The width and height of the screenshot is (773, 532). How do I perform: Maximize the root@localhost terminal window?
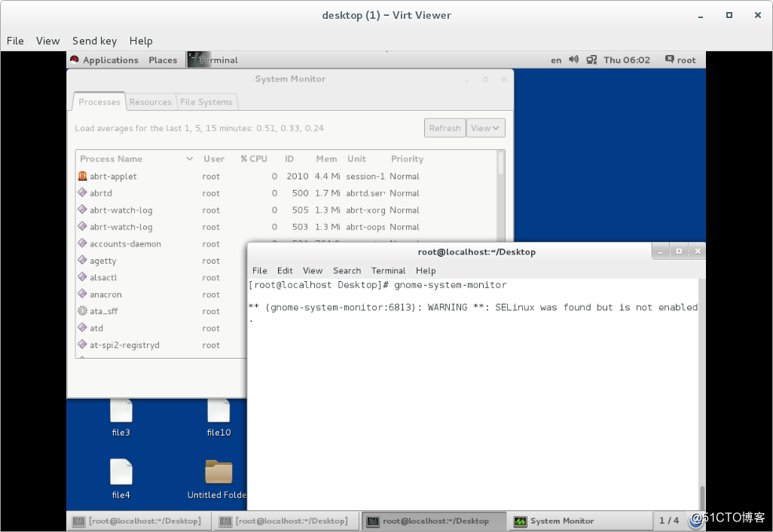click(x=679, y=252)
